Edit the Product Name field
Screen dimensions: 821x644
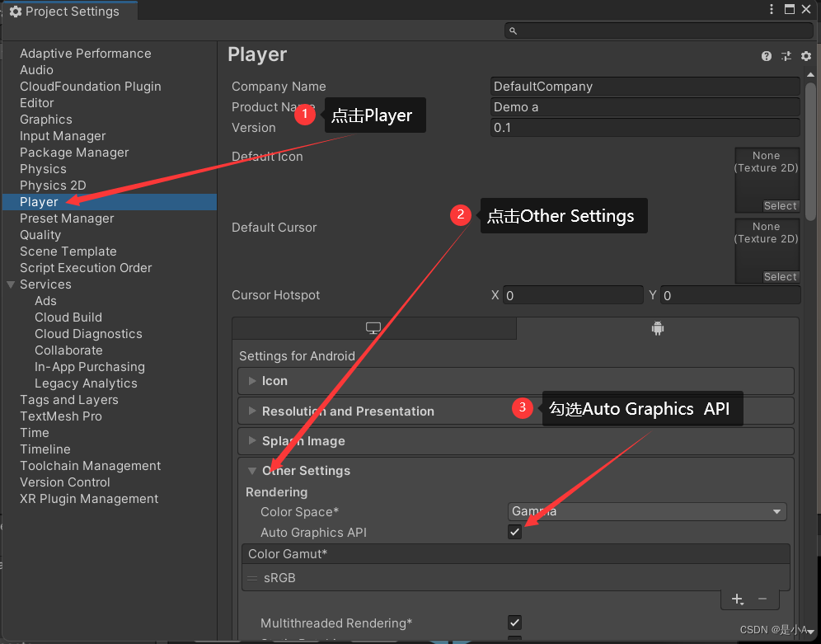pyautogui.click(x=645, y=107)
